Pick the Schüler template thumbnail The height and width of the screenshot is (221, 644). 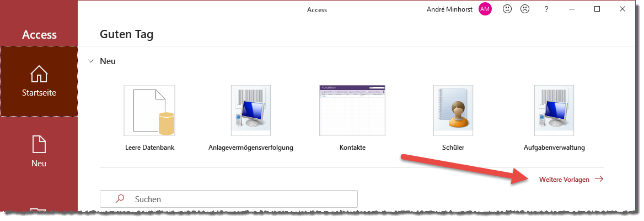tap(453, 110)
